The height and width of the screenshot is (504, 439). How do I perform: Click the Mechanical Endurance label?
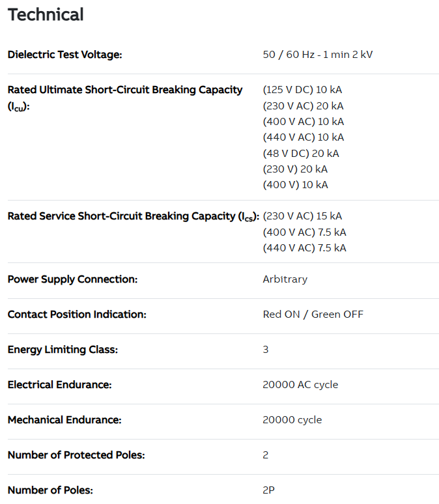click(64, 420)
